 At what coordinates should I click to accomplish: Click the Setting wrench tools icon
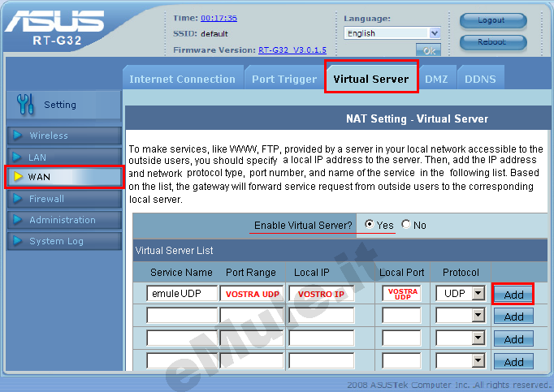[x=25, y=104]
